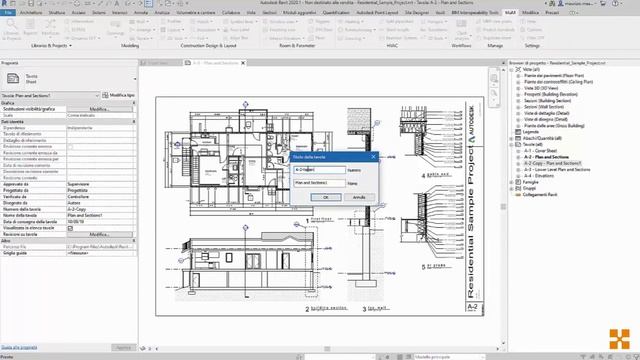The image size is (640, 360).
Task: Select sheet A-1 - Cover Sheet
Action: click(x=540, y=151)
